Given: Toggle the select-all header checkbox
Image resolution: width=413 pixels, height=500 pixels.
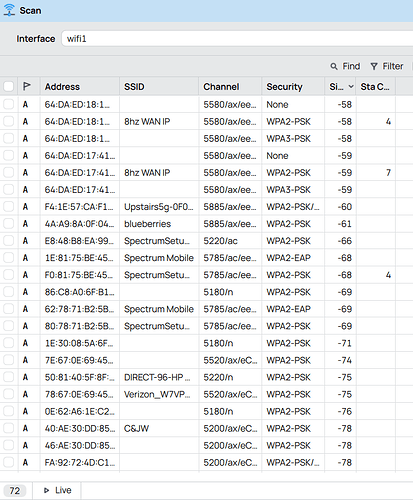Looking at the screenshot, I should point(8,87).
